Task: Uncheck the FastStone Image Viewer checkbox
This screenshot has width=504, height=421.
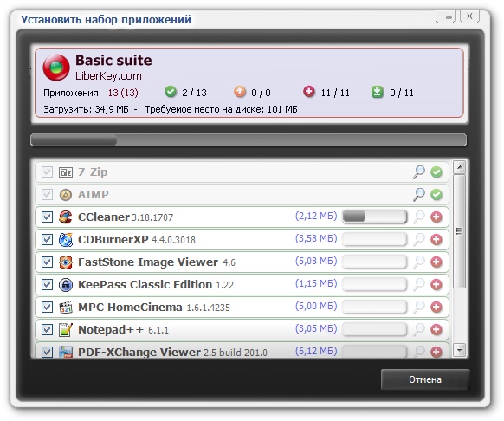Action: (47, 262)
